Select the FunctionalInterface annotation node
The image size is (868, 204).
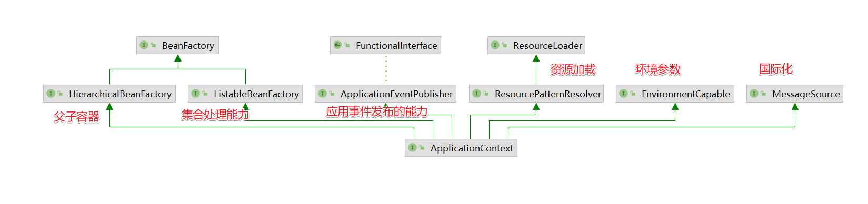coord(385,45)
